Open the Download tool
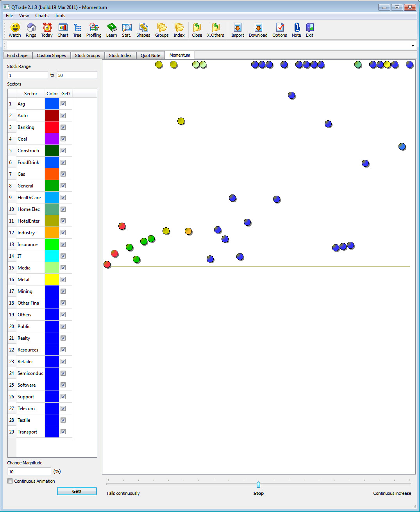Screen dimensions: 420x512 [258, 29]
